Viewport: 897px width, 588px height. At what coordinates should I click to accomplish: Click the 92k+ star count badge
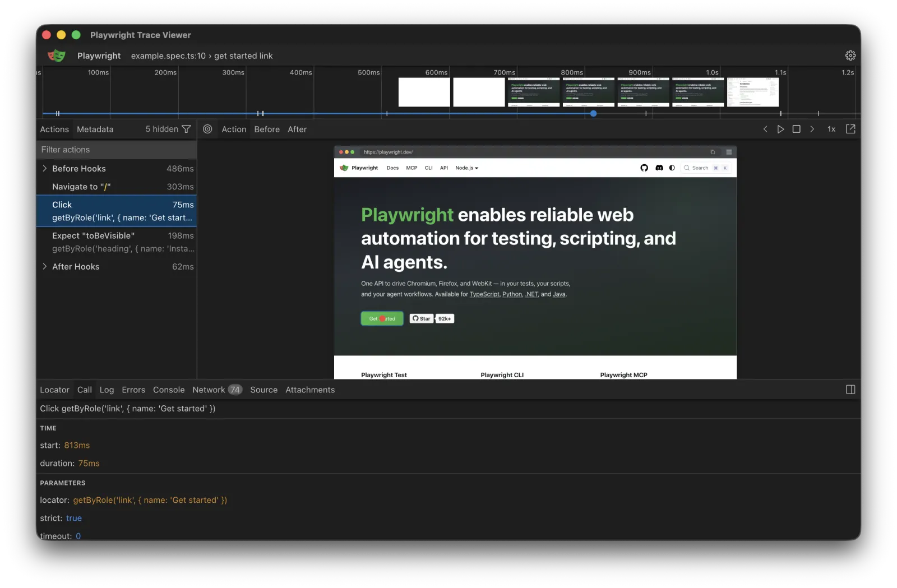coord(445,318)
